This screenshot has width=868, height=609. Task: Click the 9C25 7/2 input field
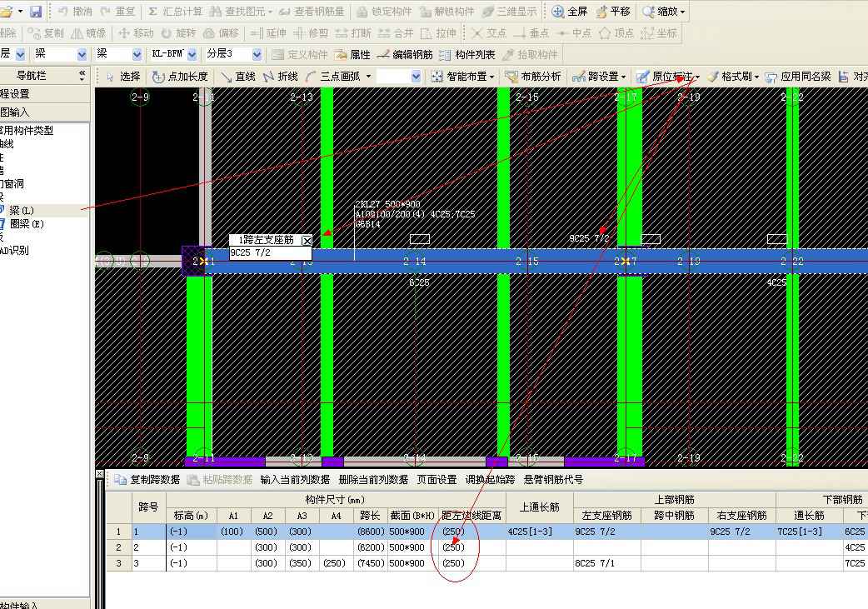[271, 253]
